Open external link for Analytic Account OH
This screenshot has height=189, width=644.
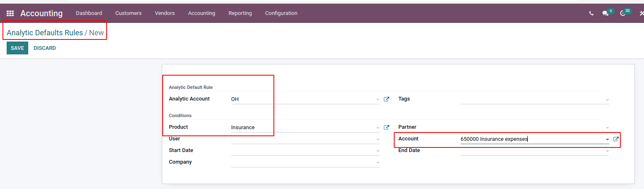[386, 99]
